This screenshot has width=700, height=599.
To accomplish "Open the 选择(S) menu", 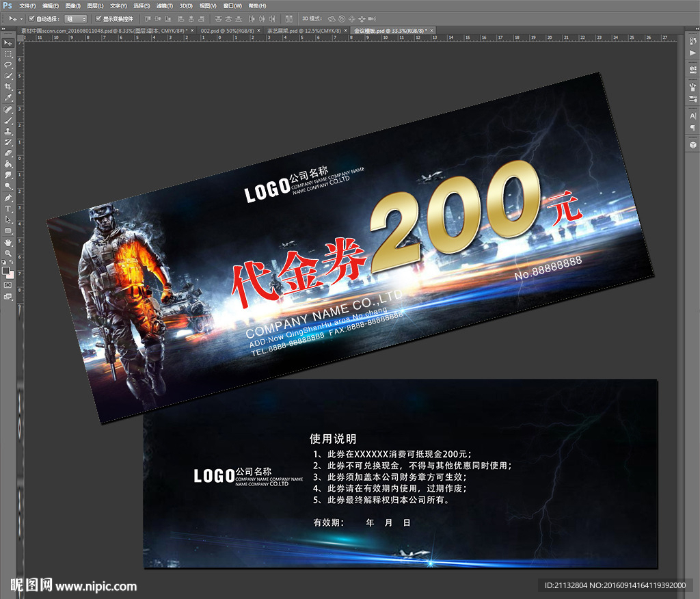I will (142, 5).
